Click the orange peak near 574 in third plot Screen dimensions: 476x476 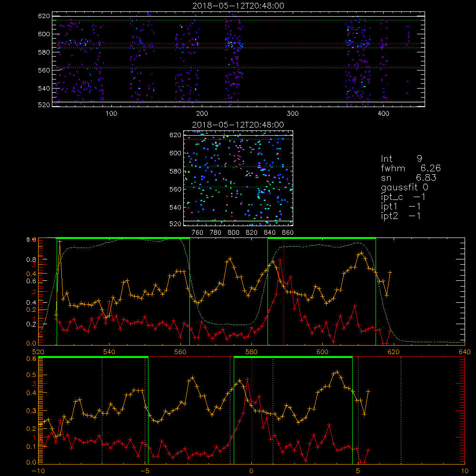point(230,258)
